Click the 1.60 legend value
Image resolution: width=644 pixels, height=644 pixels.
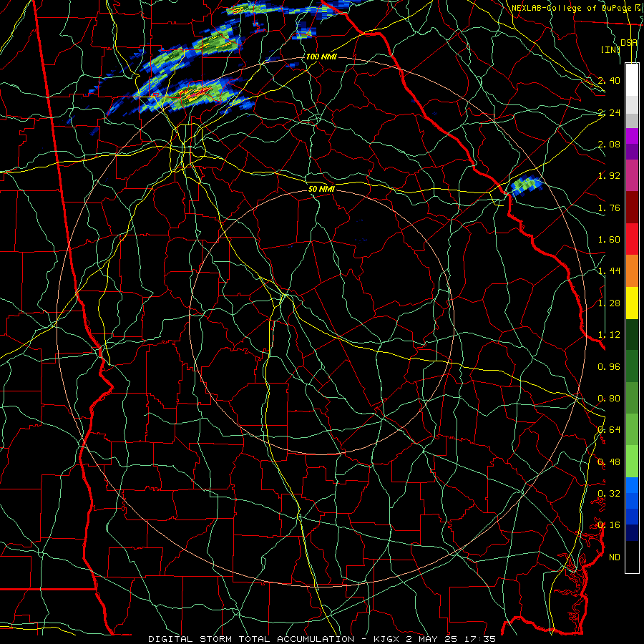pyautogui.click(x=609, y=240)
